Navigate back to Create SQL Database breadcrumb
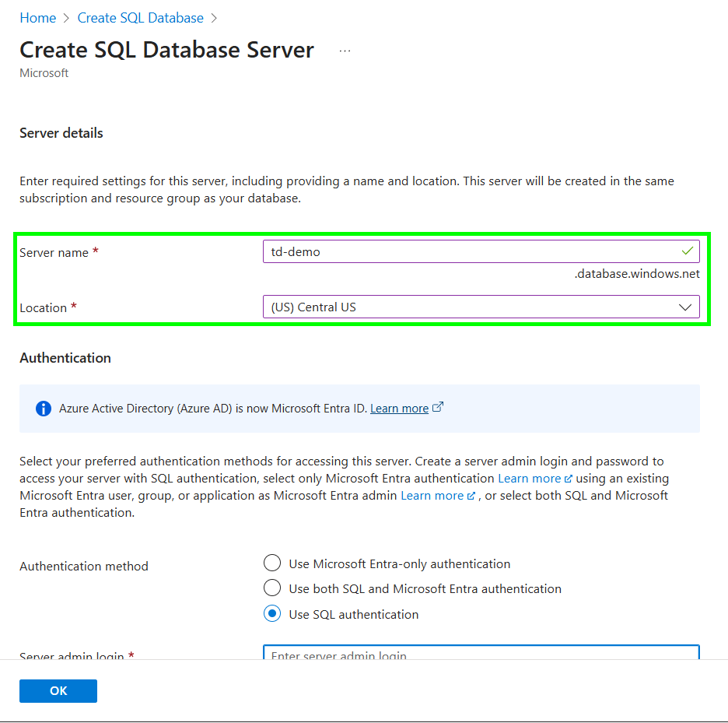 coord(140,18)
